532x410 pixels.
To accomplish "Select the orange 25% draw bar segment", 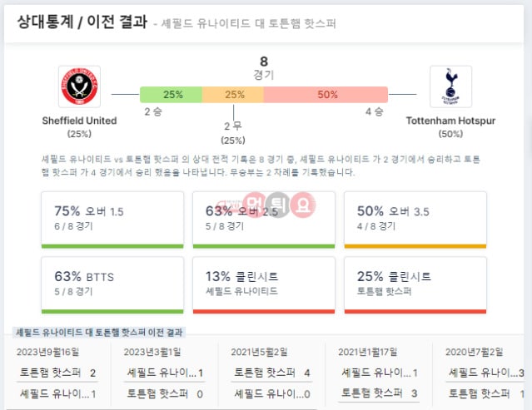I will tap(233, 95).
